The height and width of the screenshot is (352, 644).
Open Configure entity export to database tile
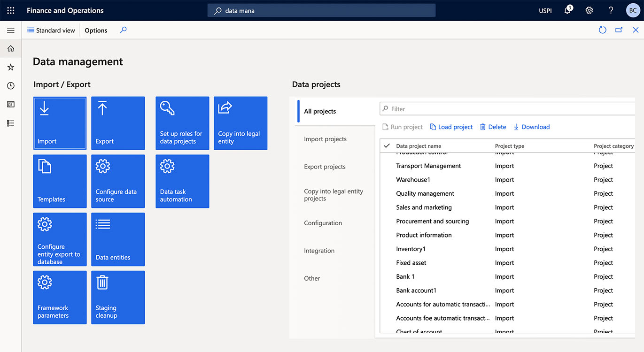click(x=60, y=239)
